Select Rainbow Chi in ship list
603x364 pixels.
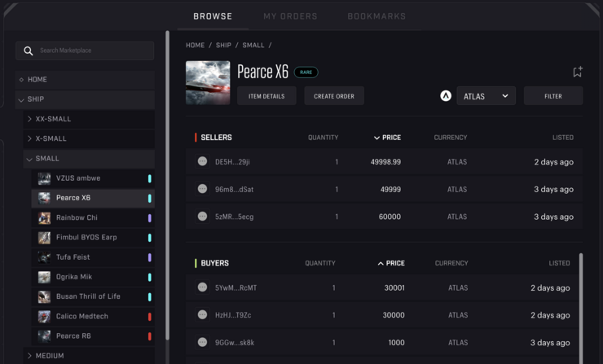pyautogui.click(x=93, y=218)
